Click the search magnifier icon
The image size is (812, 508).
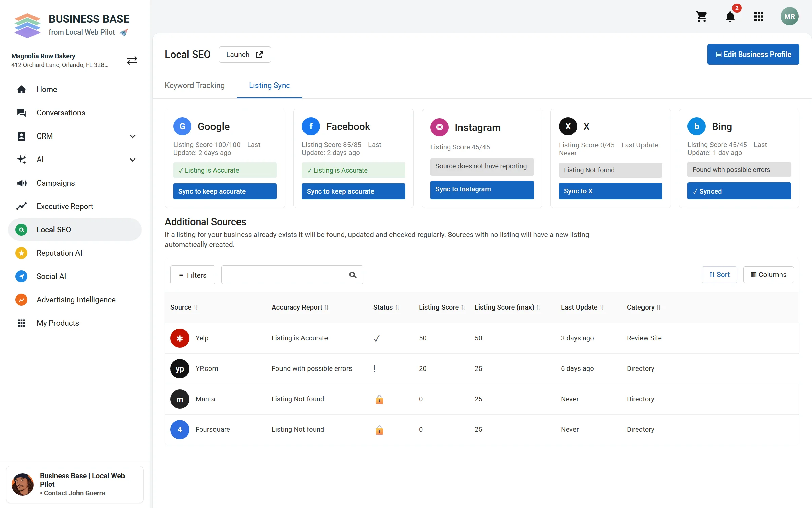(x=353, y=275)
